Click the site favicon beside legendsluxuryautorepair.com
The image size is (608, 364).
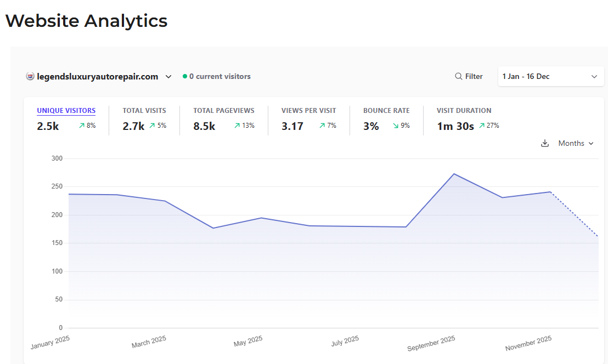(30, 76)
